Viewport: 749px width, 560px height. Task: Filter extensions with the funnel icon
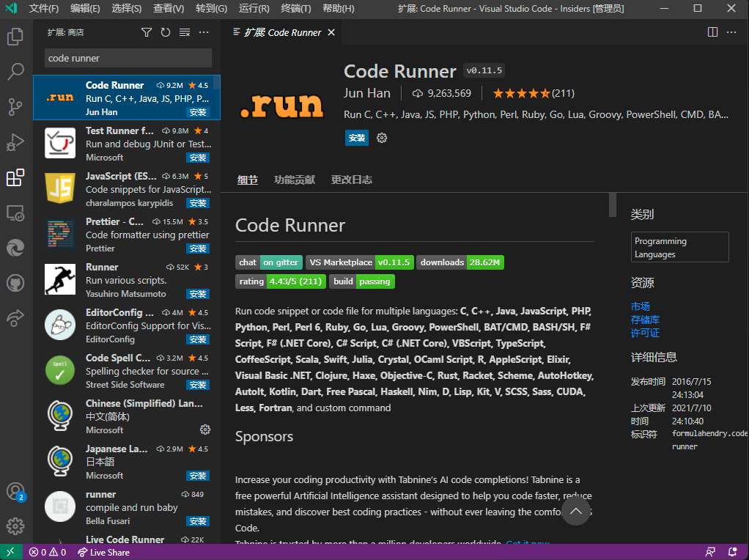[147, 32]
